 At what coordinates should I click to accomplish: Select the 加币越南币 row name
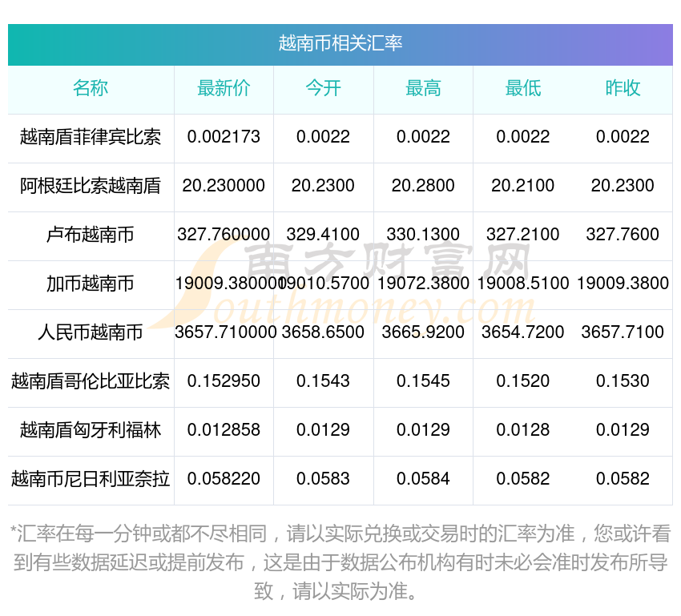(91, 284)
